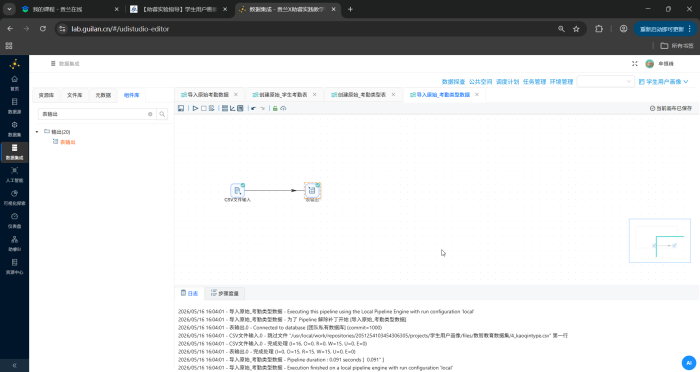700x372 pixels.
Task: Select 表输出 item in component tree
Action: (68, 142)
